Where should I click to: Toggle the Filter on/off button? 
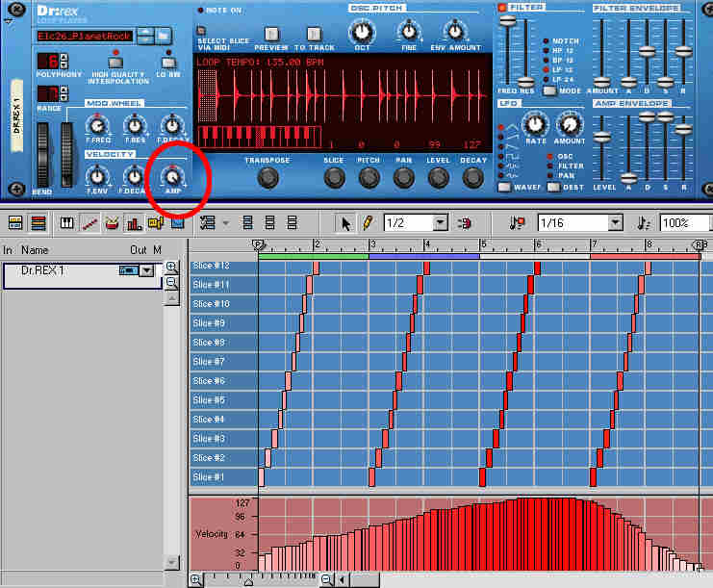502,8
